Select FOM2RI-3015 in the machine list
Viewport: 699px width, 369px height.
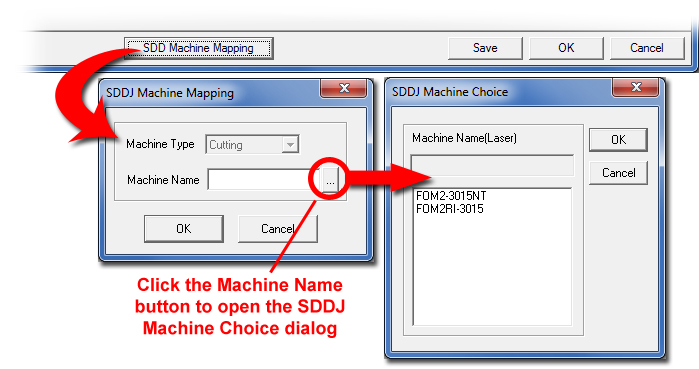(x=450, y=209)
